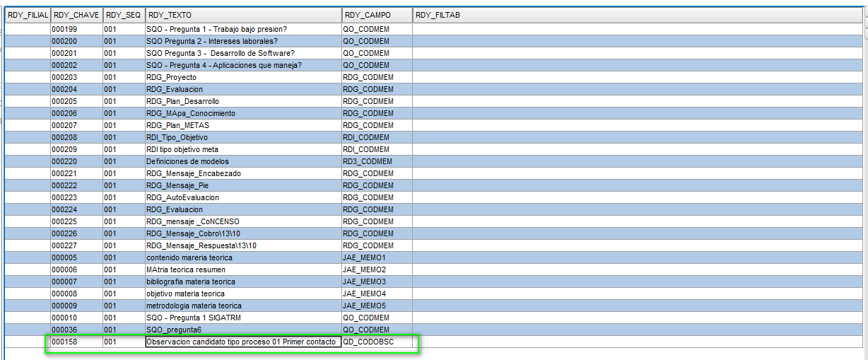Select key 000204 in RDY_CHAVE
Screen dimensions: 868x360
coord(76,89)
